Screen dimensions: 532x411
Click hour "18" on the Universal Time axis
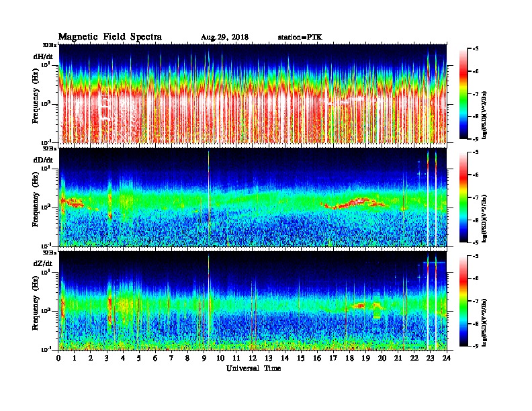349,358
